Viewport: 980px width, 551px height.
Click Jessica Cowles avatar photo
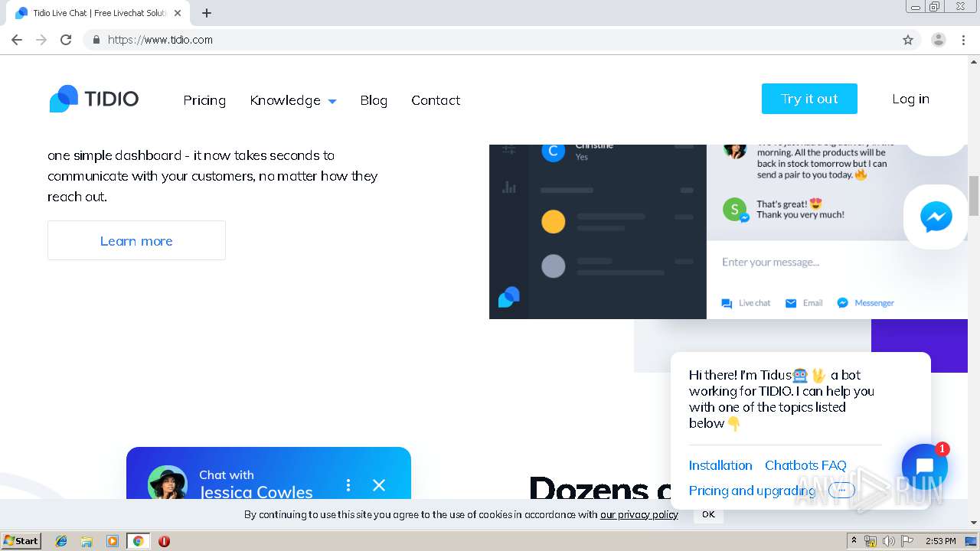(x=168, y=484)
